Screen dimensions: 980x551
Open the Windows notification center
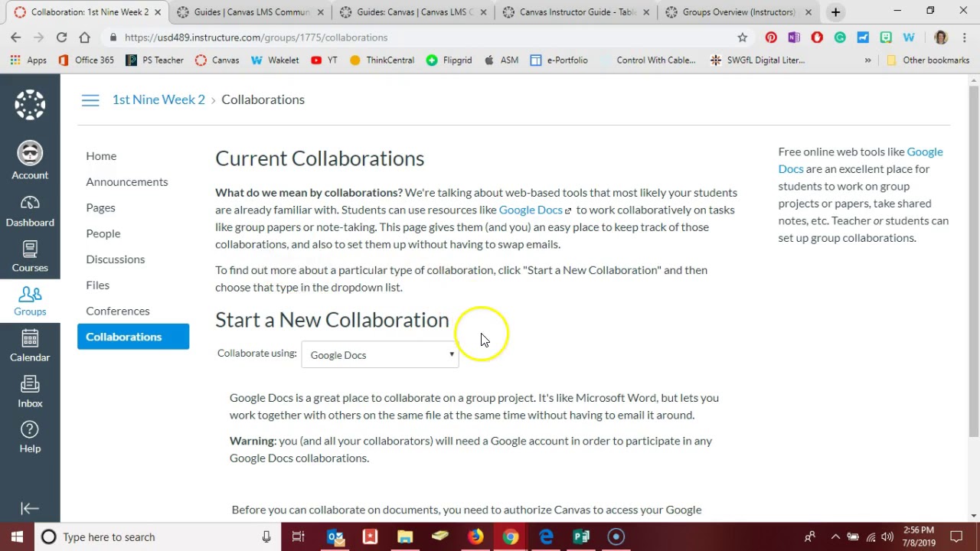click(x=956, y=537)
